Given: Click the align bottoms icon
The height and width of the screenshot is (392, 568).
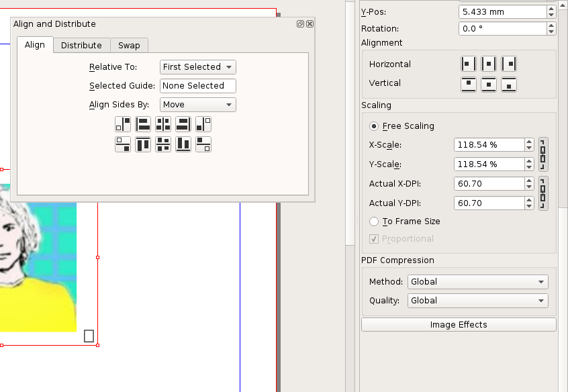Looking at the screenshot, I should [x=183, y=144].
